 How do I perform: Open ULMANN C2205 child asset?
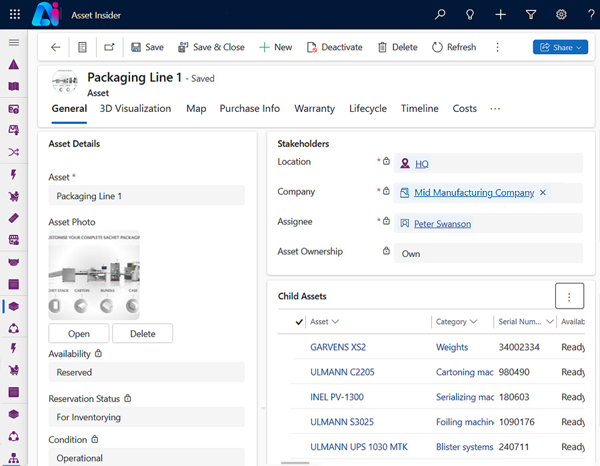342,372
